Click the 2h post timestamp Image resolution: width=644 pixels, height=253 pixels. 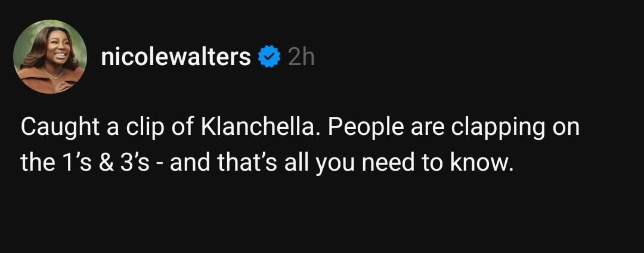click(x=300, y=57)
